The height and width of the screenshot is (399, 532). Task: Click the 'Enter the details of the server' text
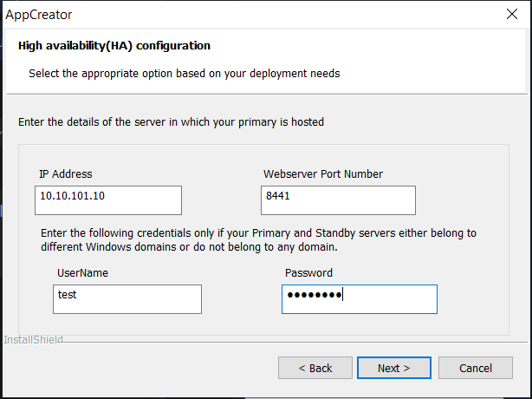click(x=171, y=122)
